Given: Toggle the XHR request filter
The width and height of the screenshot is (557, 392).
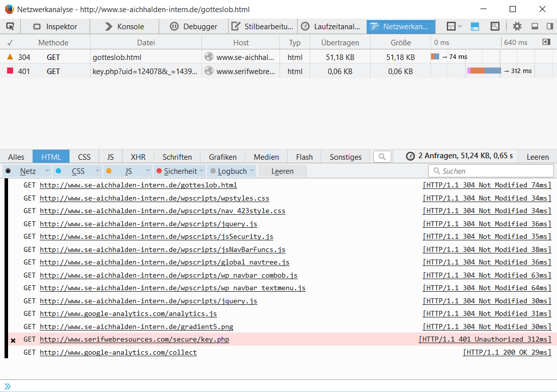Looking at the screenshot, I should [138, 157].
